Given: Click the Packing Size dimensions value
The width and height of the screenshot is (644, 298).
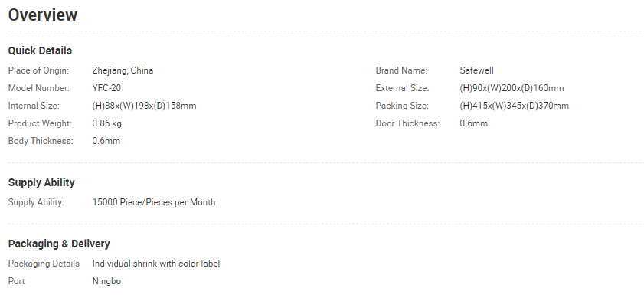Looking at the screenshot, I should 515,106.
